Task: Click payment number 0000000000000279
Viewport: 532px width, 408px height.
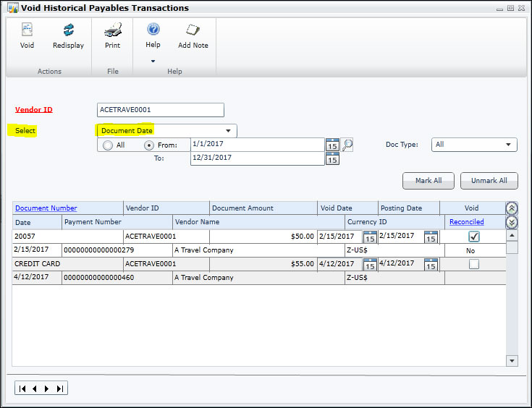Action: 117,250
